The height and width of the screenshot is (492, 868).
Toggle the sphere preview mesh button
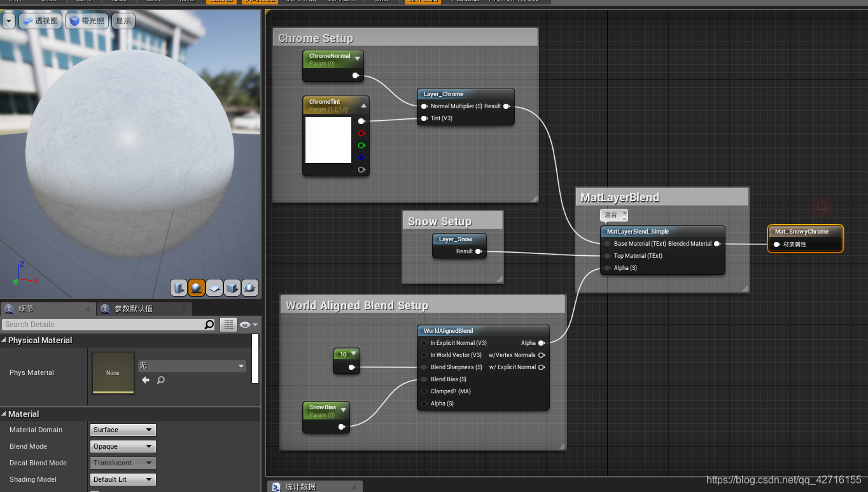[x=197, y=288]
